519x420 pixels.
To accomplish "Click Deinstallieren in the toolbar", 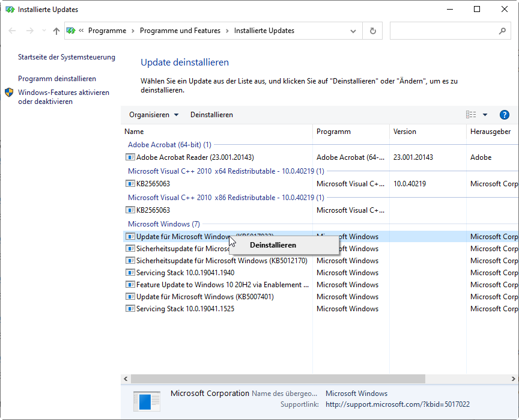I will tap(211, 115).
